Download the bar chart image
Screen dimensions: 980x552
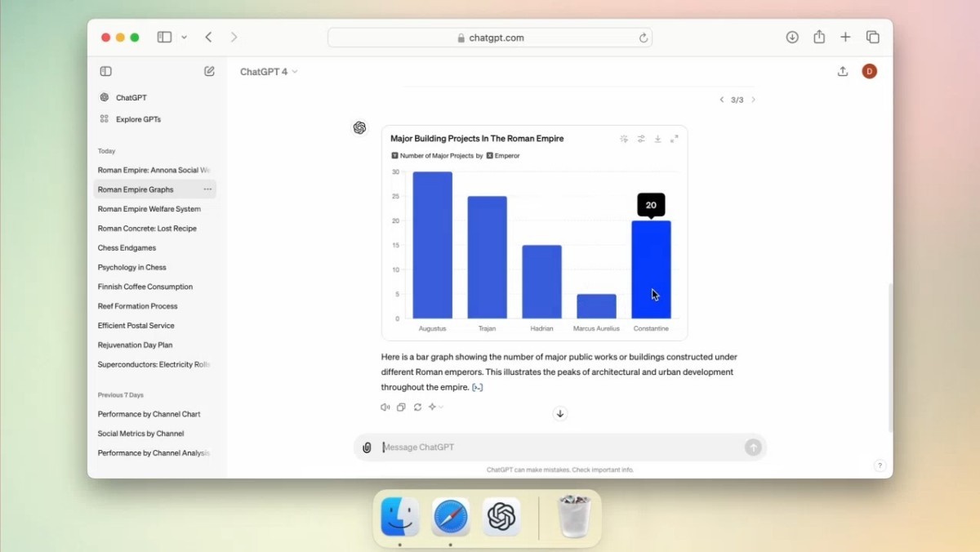(x=657, y=139)
